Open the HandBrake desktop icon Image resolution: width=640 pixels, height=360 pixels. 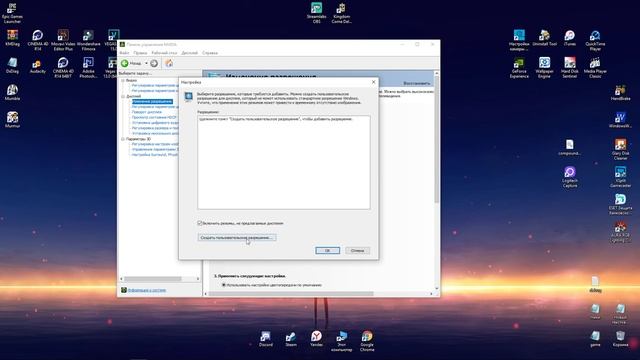620,93
